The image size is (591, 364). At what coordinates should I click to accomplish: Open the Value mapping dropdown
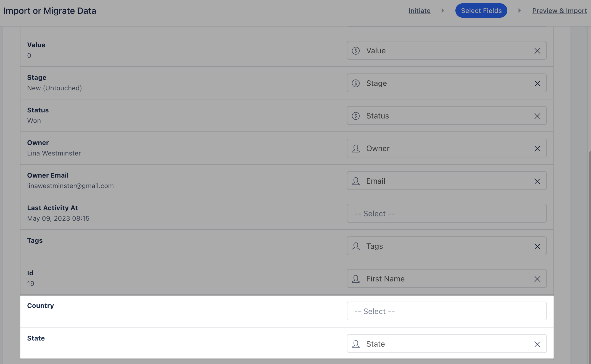(447, 50)
